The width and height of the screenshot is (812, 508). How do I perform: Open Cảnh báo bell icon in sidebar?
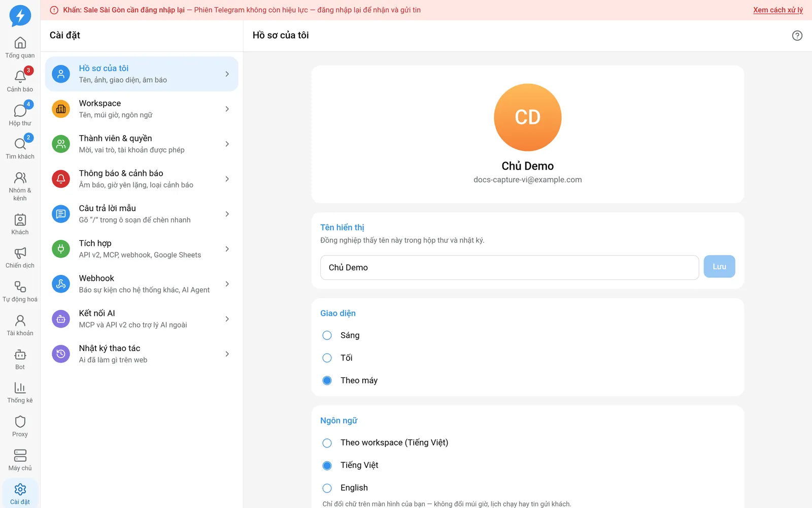[x=20, y=77]
